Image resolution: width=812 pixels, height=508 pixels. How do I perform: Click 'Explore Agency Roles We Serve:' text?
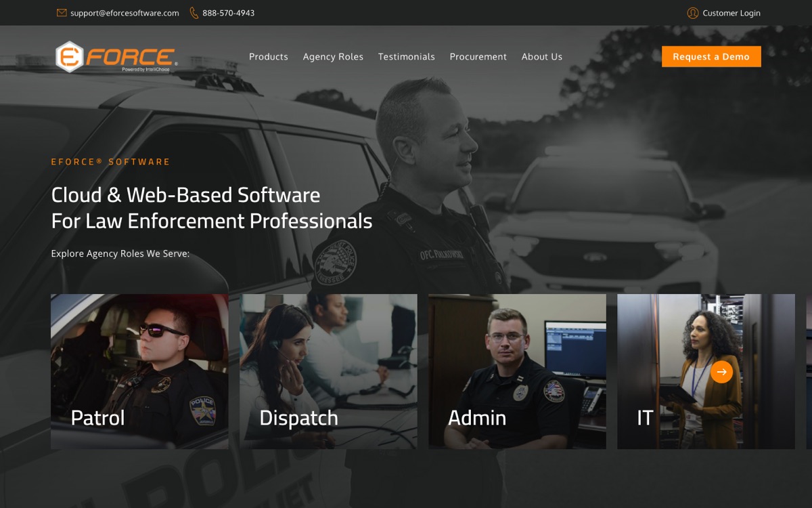(120, 254)
